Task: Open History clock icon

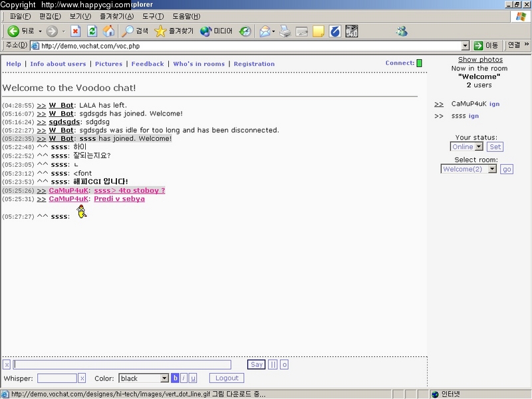Action: pos(245,31)
